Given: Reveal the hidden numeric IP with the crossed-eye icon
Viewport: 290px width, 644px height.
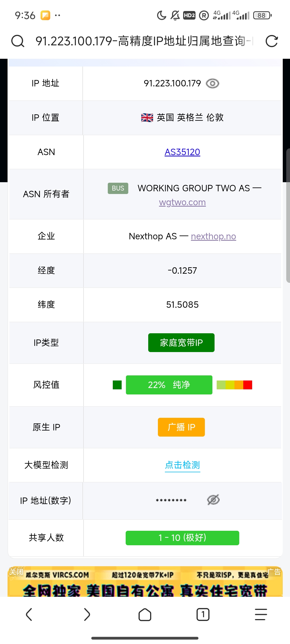Looking at the screenshot, I should [x=213, y=500].
